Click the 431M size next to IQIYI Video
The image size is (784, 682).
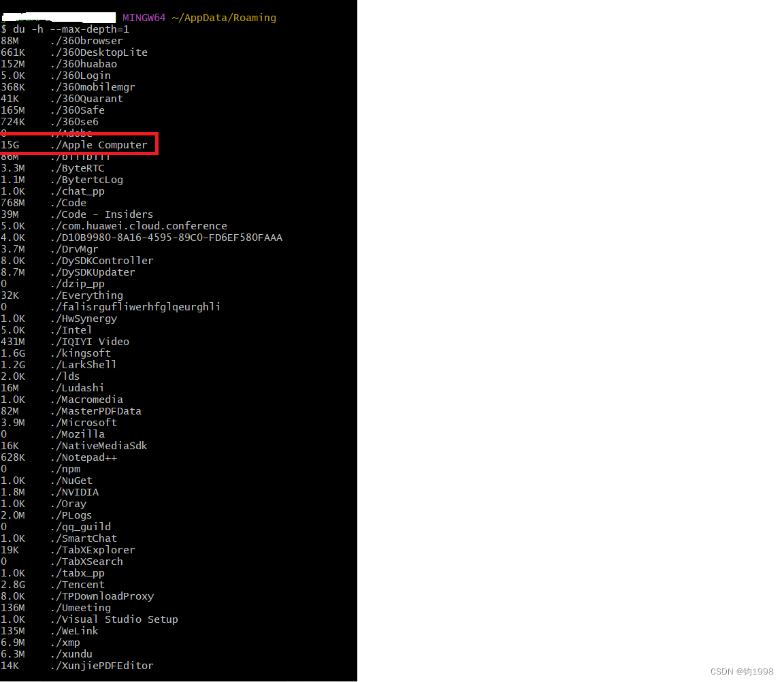pyautogui.click(x=13, y=342)
